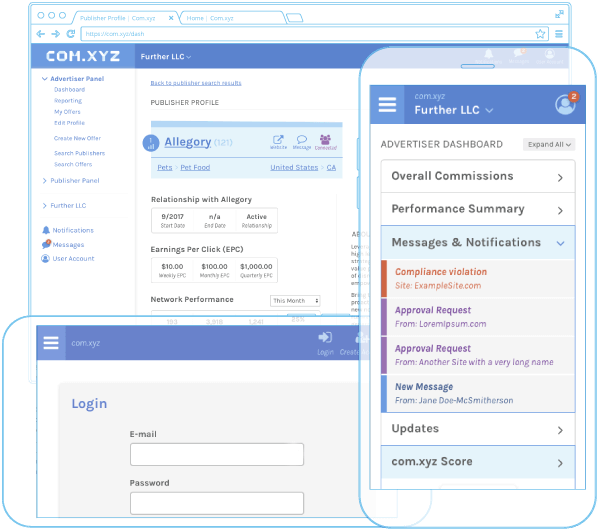Click the Allegory profile badge icon
Screen dimensions: 600x530
(x=151, y=143)
